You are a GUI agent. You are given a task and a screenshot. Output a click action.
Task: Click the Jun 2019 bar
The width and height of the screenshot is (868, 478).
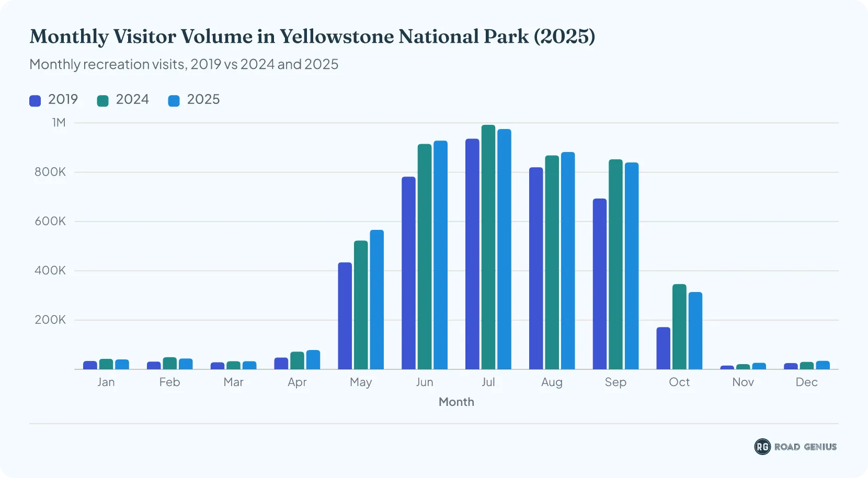pyautogui.click(x=409, y=273)
